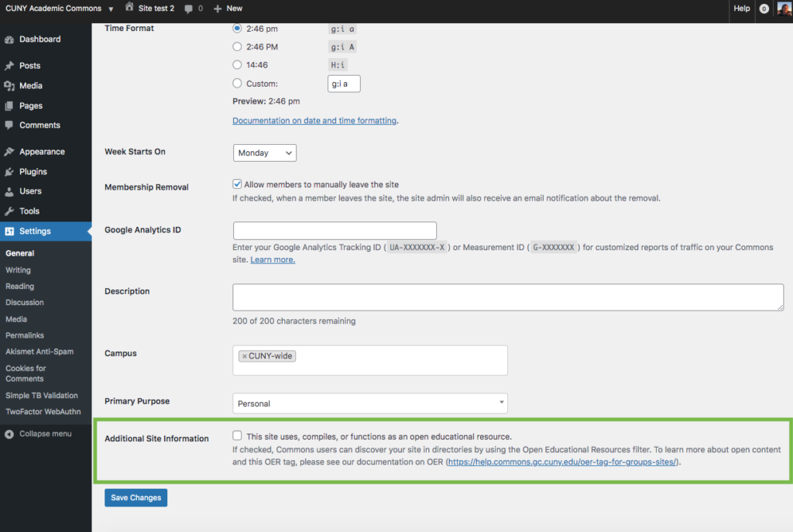
Task: Click the plus icon next to New
Action: click(x=218, y=9)
